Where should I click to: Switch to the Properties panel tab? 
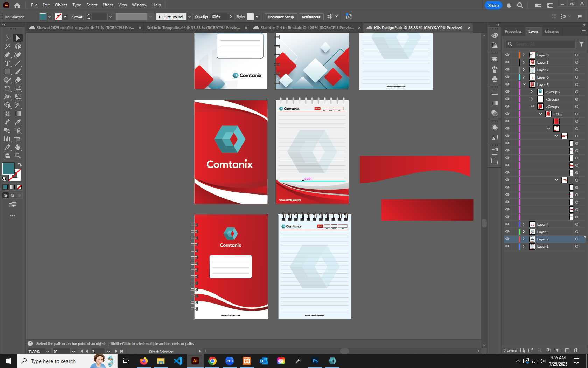(x=513, y=32)
